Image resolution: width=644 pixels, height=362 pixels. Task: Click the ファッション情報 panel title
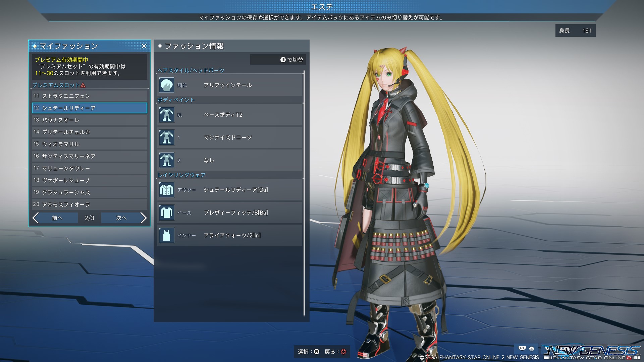click(194, 46)
